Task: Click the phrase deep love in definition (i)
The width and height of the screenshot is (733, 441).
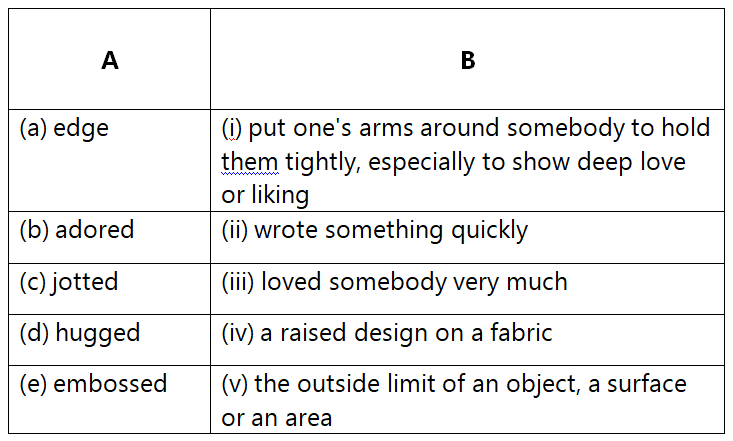Action: tap(632, 163)
